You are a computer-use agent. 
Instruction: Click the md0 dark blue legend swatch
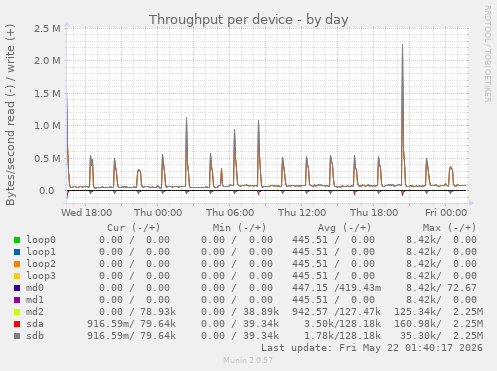tap(17, 288)
